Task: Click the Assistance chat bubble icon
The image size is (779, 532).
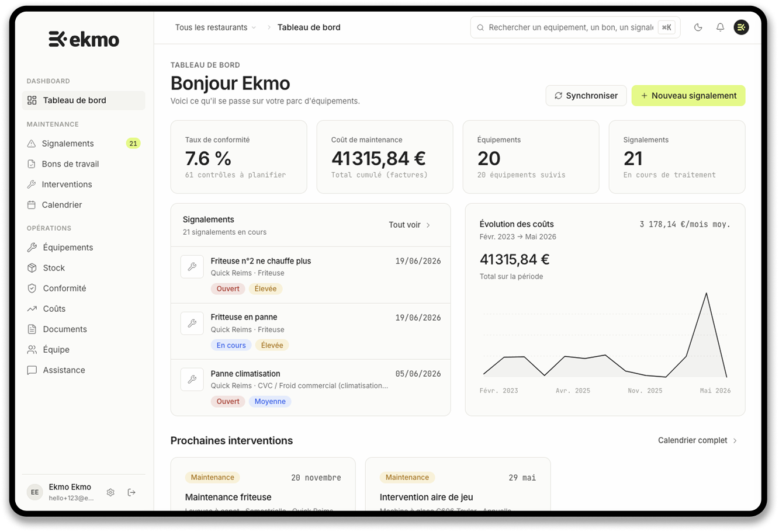Action: coord(32,370)
